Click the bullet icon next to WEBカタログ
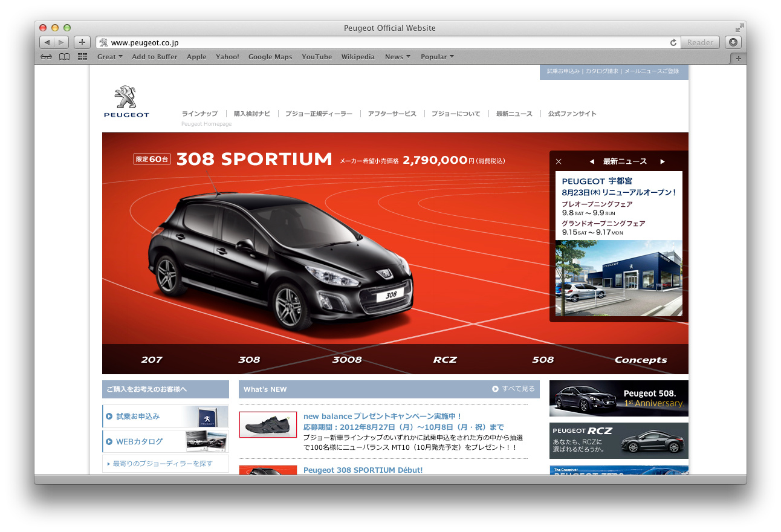Screen dimensions: 781x532 (109, 441)
